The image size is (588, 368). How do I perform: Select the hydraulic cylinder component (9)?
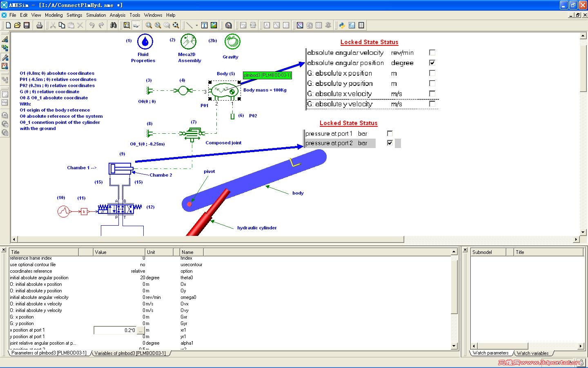tap(121, 168)
